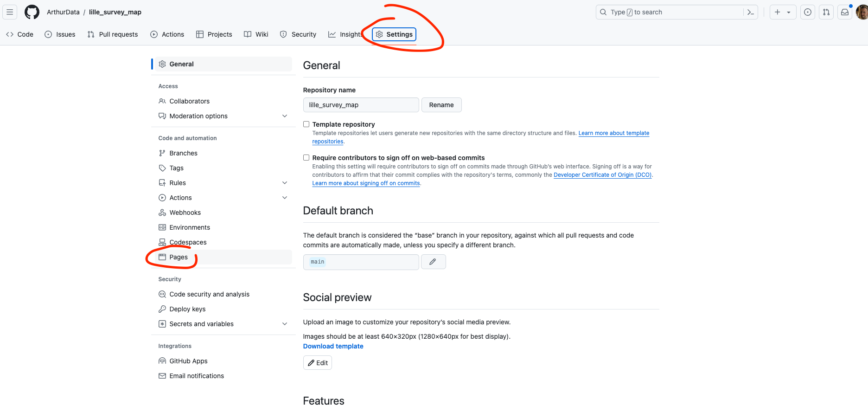Select General in settings sidebar
The height and width of the screenshot is (406, 868).
[x=223, y=64]
